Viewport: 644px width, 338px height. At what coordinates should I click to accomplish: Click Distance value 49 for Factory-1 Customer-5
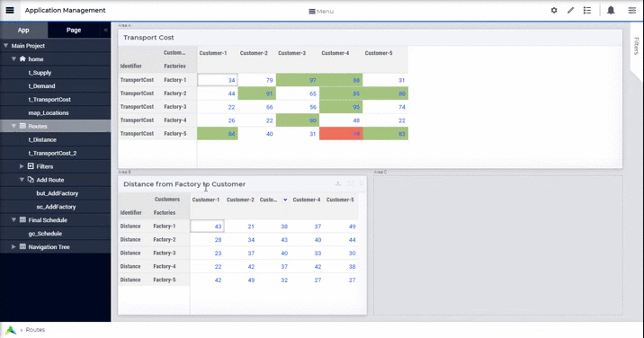(341, 227)
